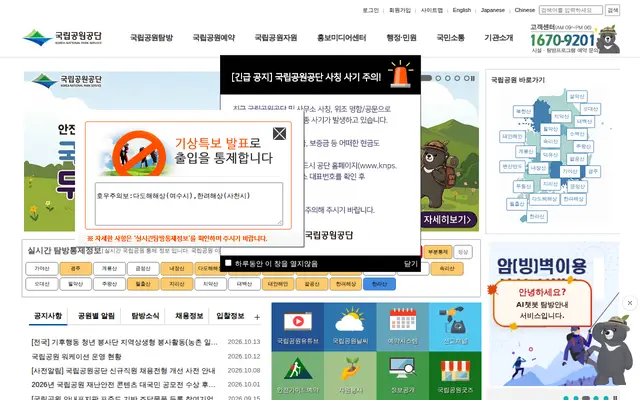Select 설악산 on the park map

(x=577, y=96)
